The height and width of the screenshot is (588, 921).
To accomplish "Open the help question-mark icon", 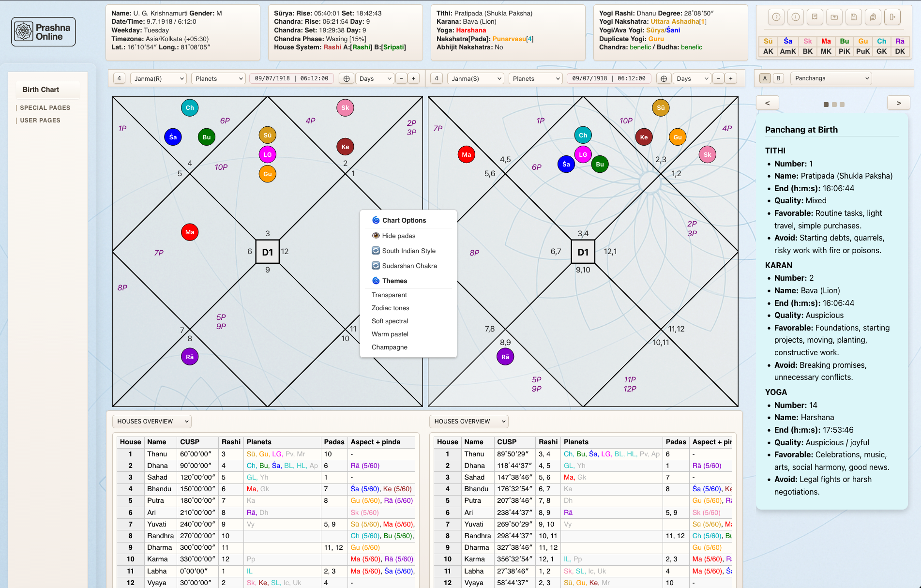I will point(776,17).
